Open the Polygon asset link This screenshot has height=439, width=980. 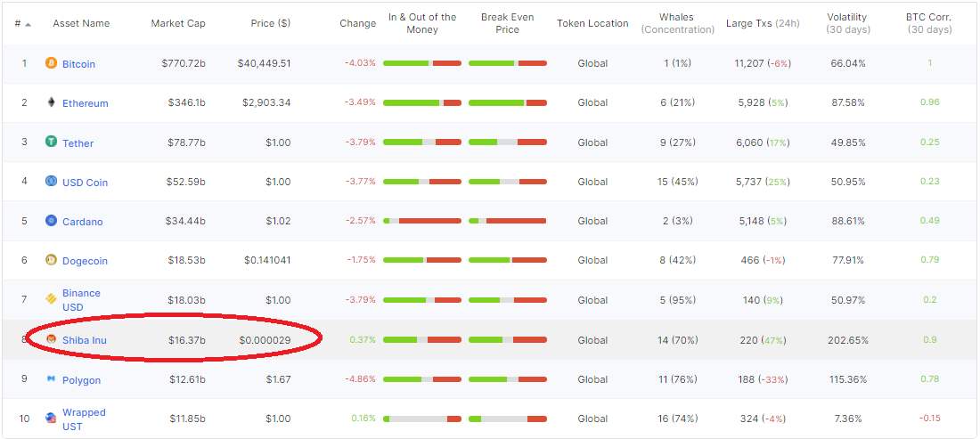coord(81,380)
